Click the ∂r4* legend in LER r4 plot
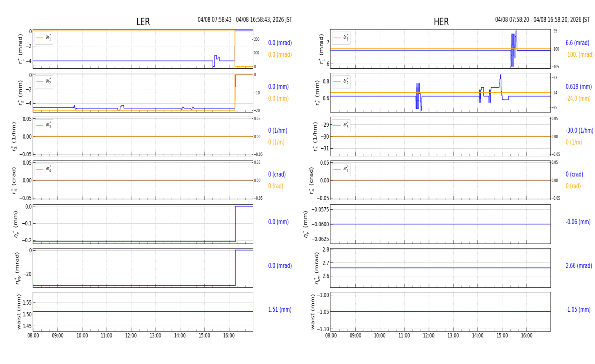This screenshot has height=364, width=595. [x=43, y=169]
